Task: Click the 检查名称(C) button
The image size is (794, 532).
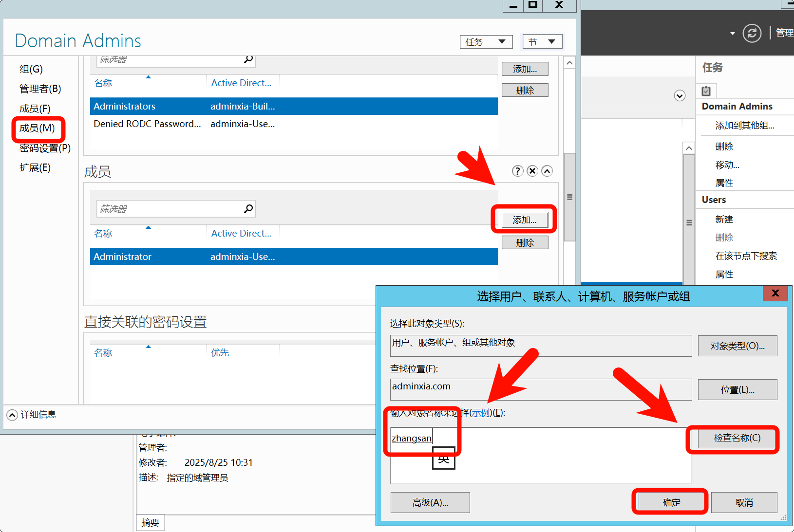Action: (x=737, y=438)
